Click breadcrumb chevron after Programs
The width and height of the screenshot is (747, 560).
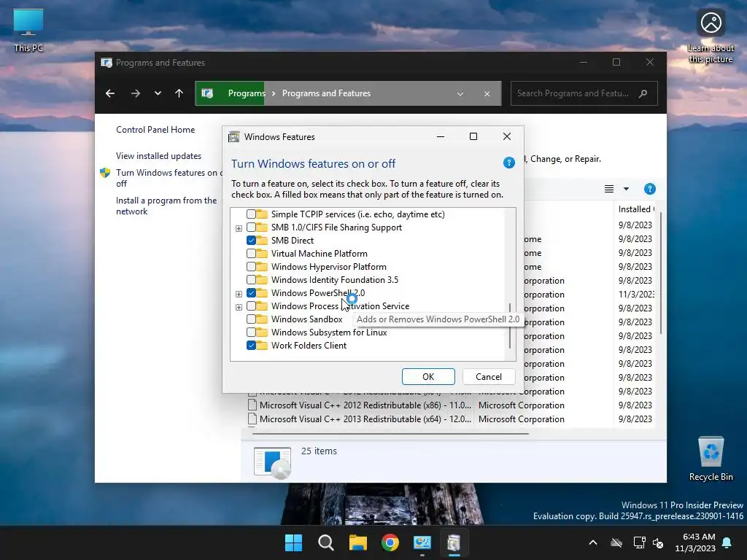tap(274, 94)
